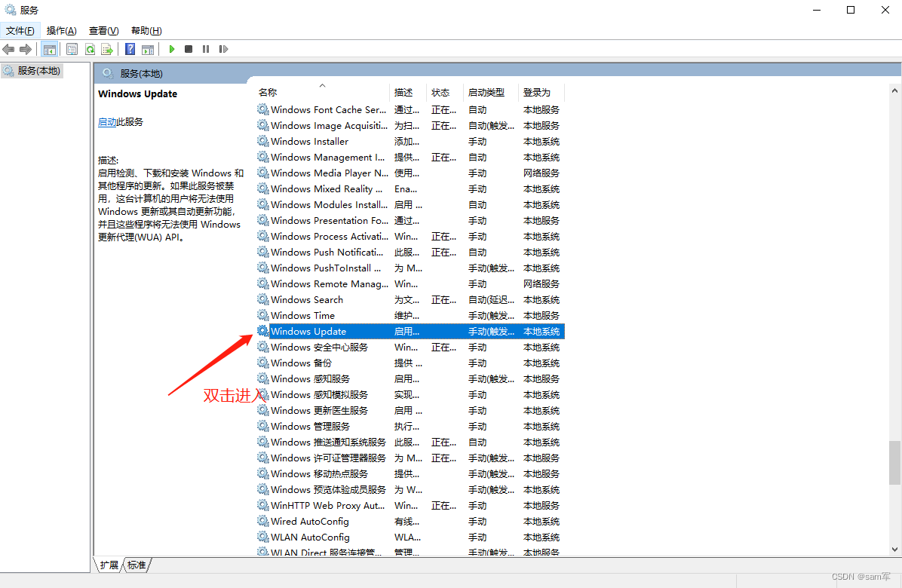Click the scroll-down arrow of service list

[894, 550]
